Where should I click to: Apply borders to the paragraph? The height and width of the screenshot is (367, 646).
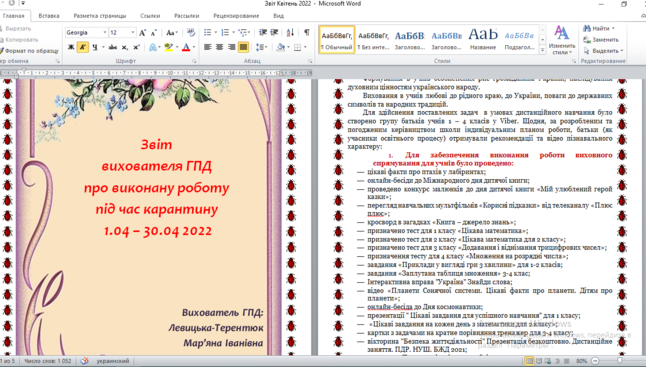[297, 47]
